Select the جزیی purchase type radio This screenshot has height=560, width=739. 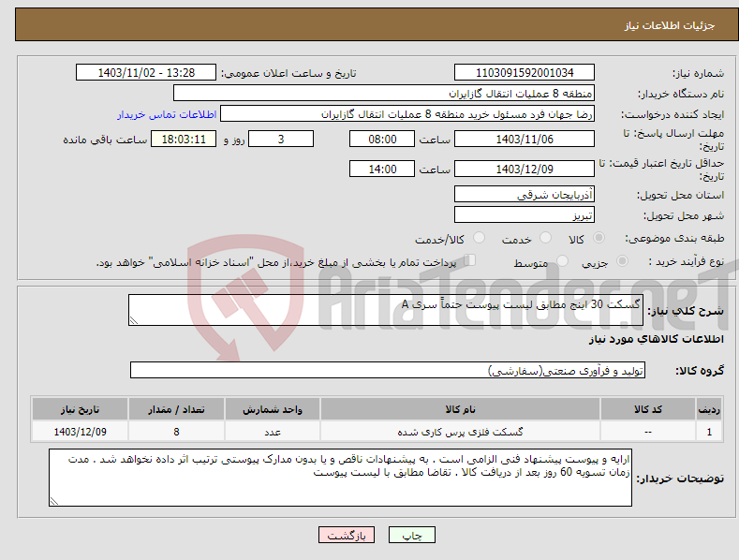[x=622, y=260]
